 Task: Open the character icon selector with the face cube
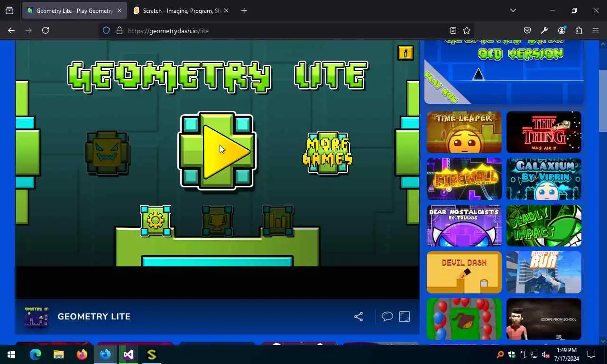[x=107, y=152]
